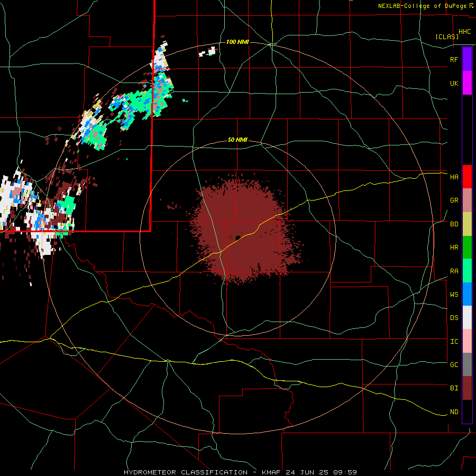Click the BI brown legend swatch
Viewport: 476px width, 476px height.
pos(467,388)
